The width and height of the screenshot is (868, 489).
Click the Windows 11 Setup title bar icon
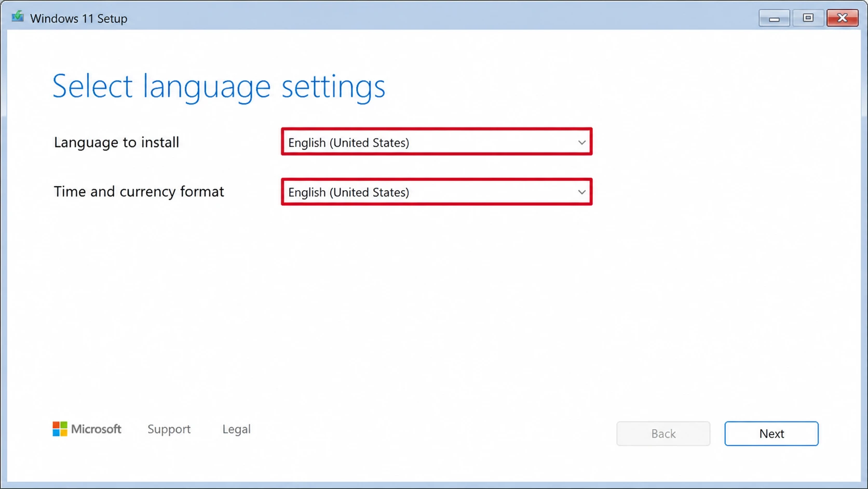point(18,17)
